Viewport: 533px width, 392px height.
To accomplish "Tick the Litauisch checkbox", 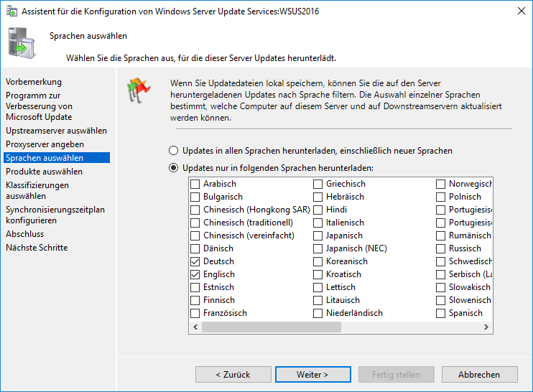I will coord(318,300).
